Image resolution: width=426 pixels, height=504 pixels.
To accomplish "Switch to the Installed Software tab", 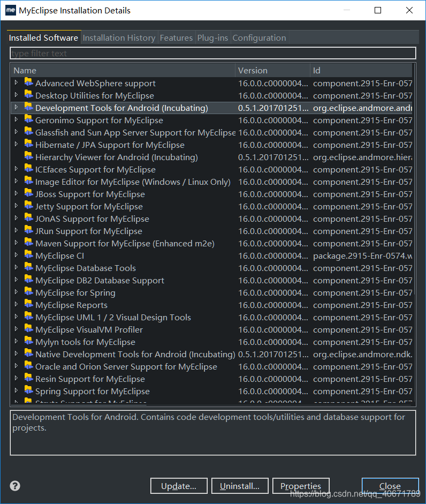I will [44, 37].
